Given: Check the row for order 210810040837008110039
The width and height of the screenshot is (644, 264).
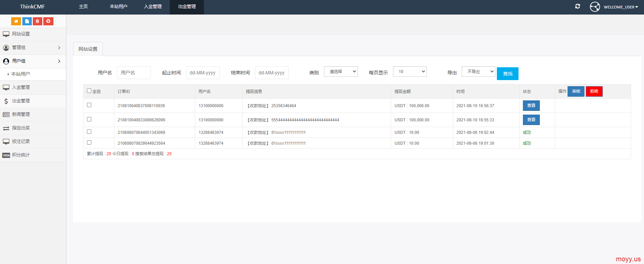Looking at the screenshot, I should coord(89,105).
